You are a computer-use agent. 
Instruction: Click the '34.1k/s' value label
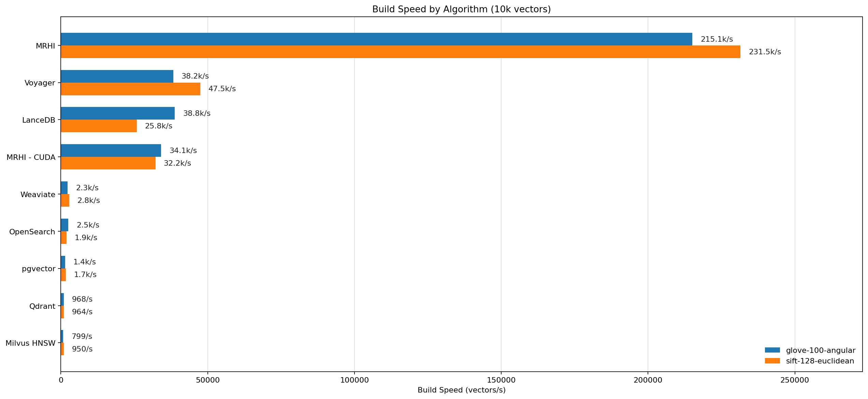[183, 151]
